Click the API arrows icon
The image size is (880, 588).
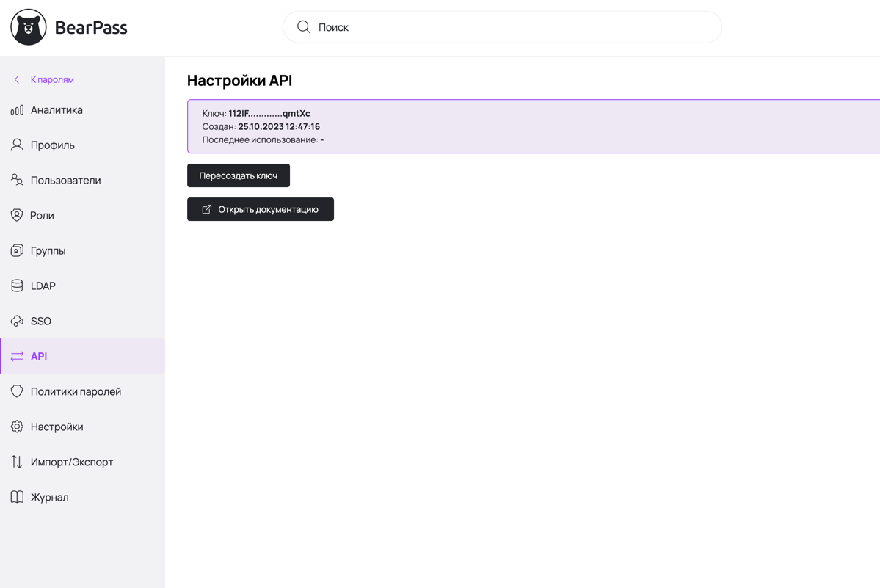pyautogui.click(x=17, y=356)
